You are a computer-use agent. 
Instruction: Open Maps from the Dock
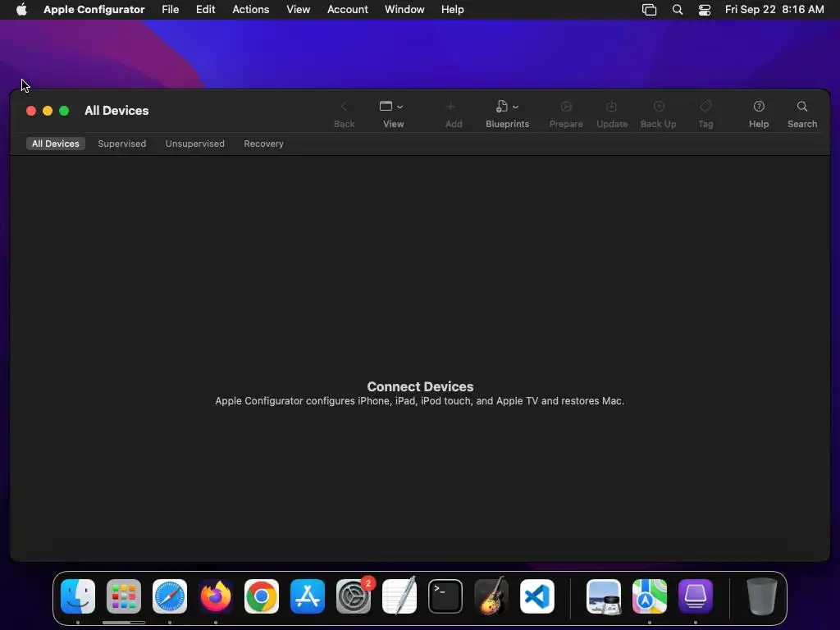click(x=650, y=596)
